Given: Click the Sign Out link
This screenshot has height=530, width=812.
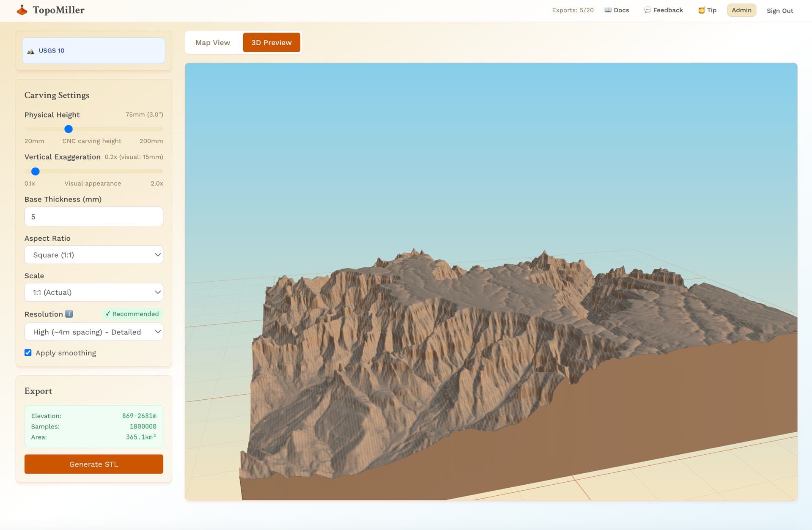Looking at the screenshot, I should point(780,11).
